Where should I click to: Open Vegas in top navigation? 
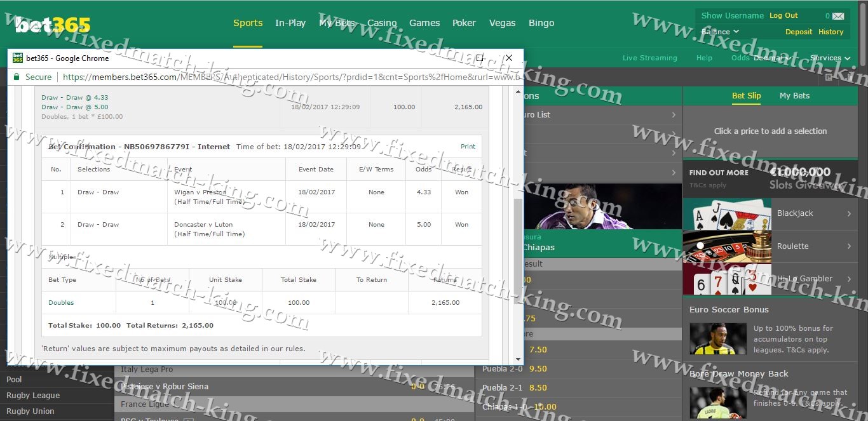coord(502,23)
